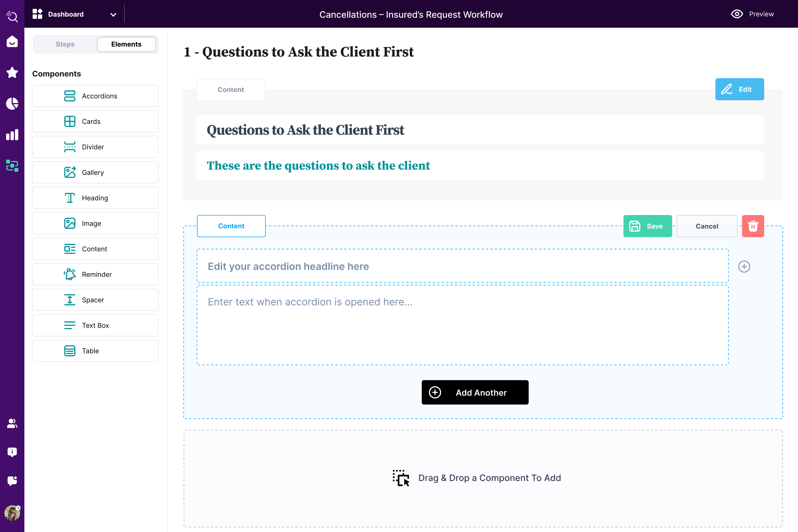The height and width of the screenshot is (532, 798).
Task: Select the Content tab above accordion
Action: [232, 226]
